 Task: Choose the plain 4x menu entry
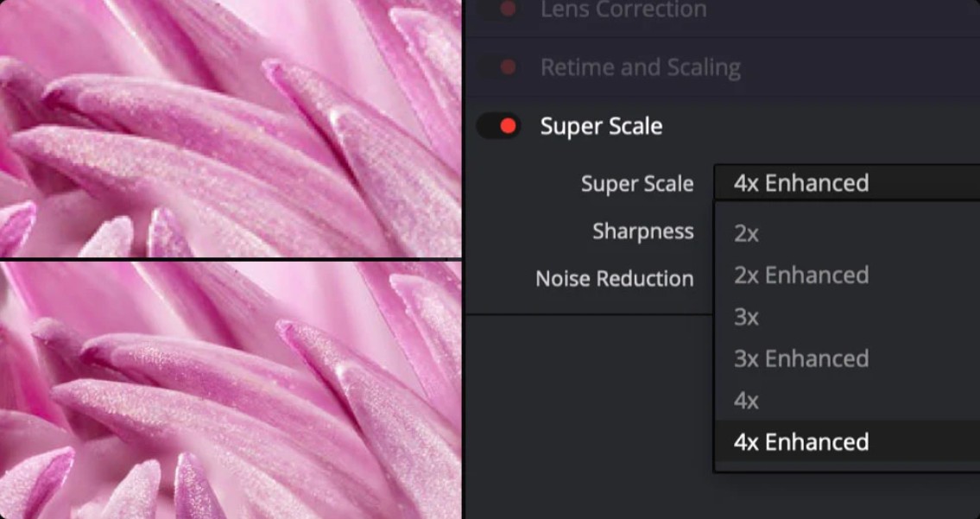click(x=747, y=401)
